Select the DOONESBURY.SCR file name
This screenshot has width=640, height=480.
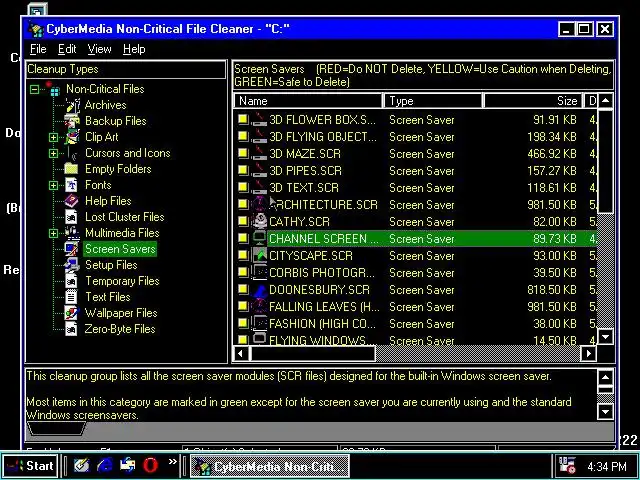319,290
